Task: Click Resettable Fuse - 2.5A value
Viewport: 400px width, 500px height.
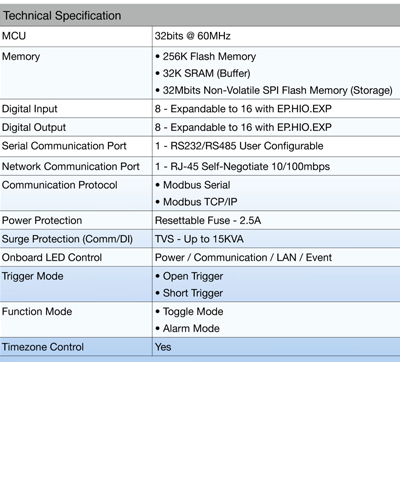Action: coord(208,220)
